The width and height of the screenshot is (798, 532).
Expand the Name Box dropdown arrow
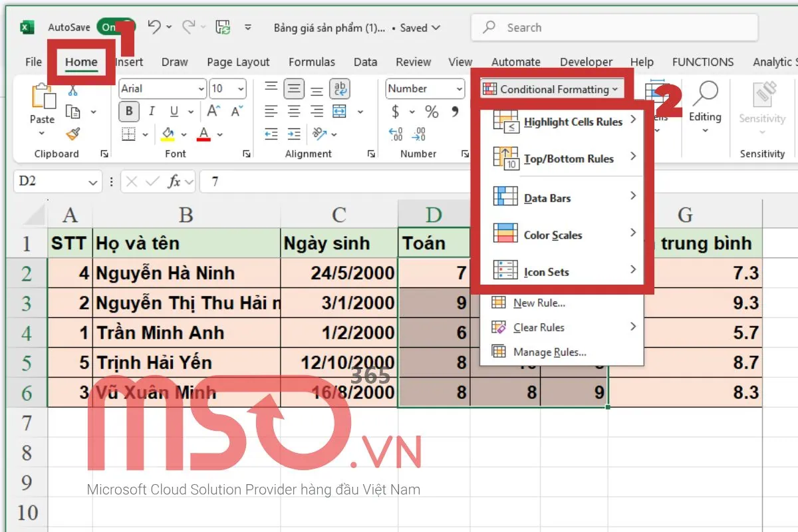(x=92, y=182)
